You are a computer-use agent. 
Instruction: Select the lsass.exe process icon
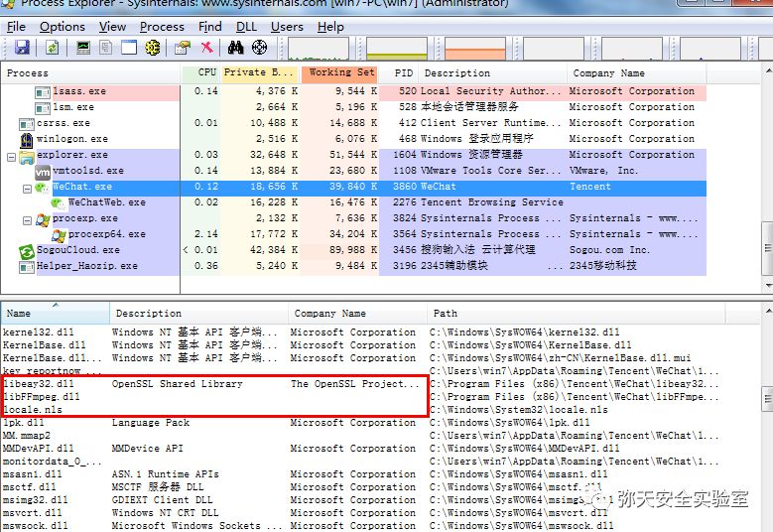(43, 92)
